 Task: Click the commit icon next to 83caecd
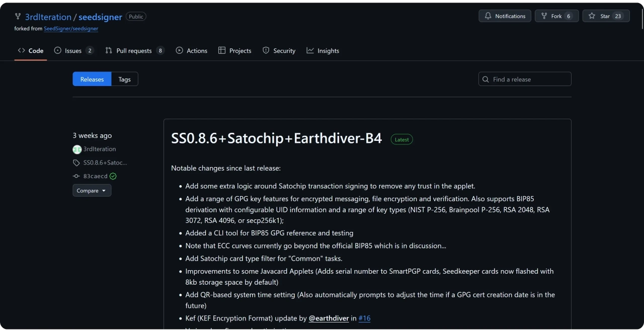coord(76,177)
